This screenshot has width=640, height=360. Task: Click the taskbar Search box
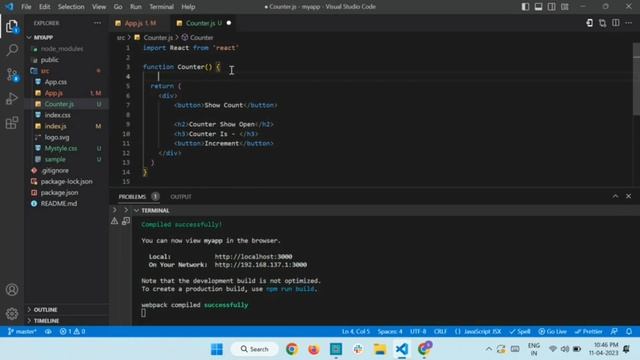click(x=255, y=349)
